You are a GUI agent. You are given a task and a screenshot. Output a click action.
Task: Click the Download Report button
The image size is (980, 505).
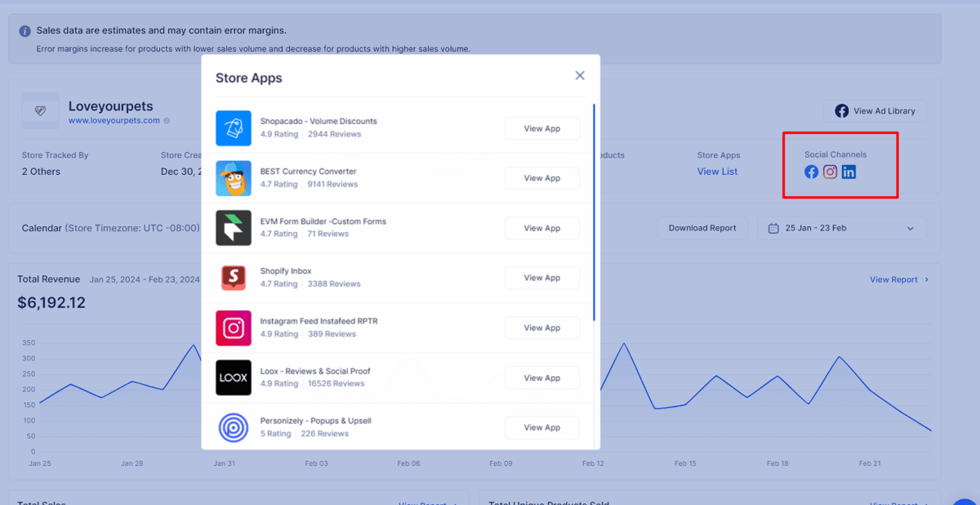click(702, 228)
